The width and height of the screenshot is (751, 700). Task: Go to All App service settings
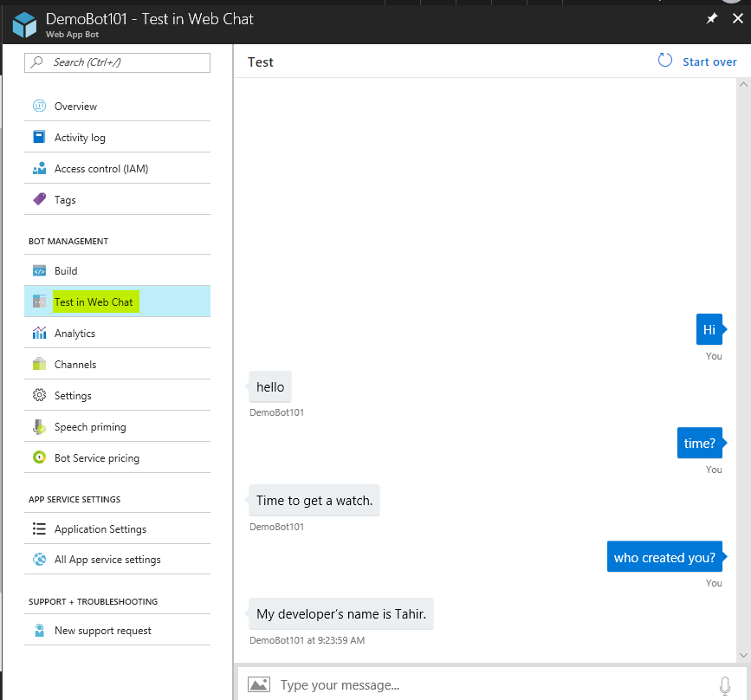107,560
